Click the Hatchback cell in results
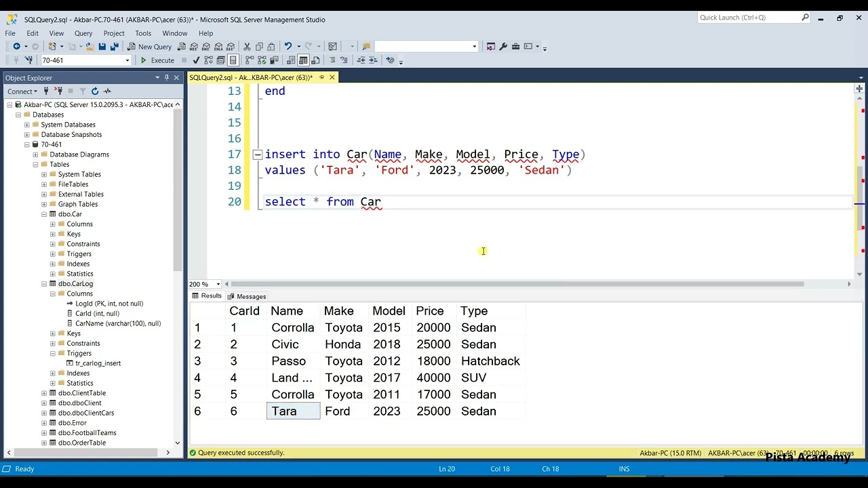 (490, 361)
